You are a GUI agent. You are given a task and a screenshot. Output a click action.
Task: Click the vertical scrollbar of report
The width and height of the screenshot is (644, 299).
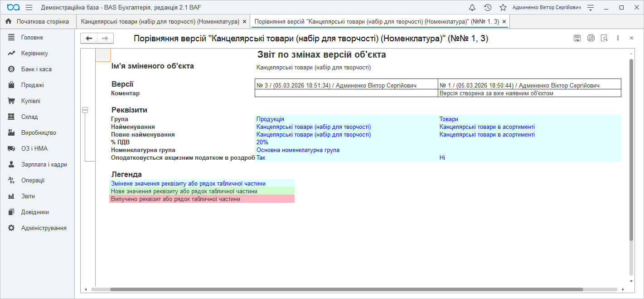(x=631, y=150)
